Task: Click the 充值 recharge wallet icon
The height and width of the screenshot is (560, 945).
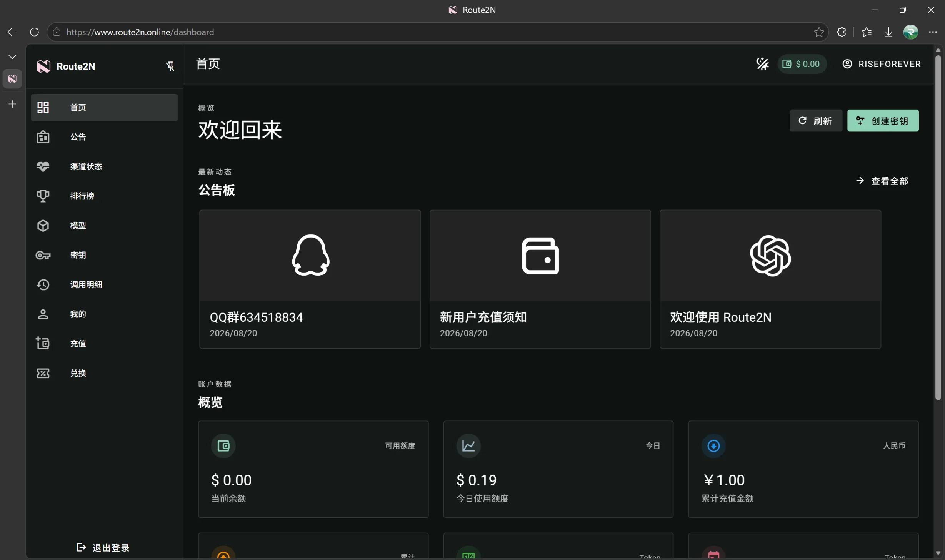Action: click(43, 344)
